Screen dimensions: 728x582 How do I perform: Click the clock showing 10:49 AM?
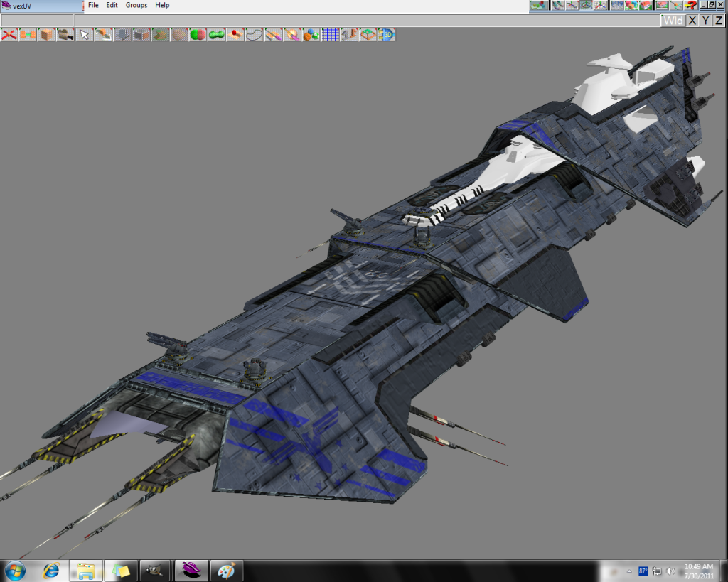click(698, 571)
